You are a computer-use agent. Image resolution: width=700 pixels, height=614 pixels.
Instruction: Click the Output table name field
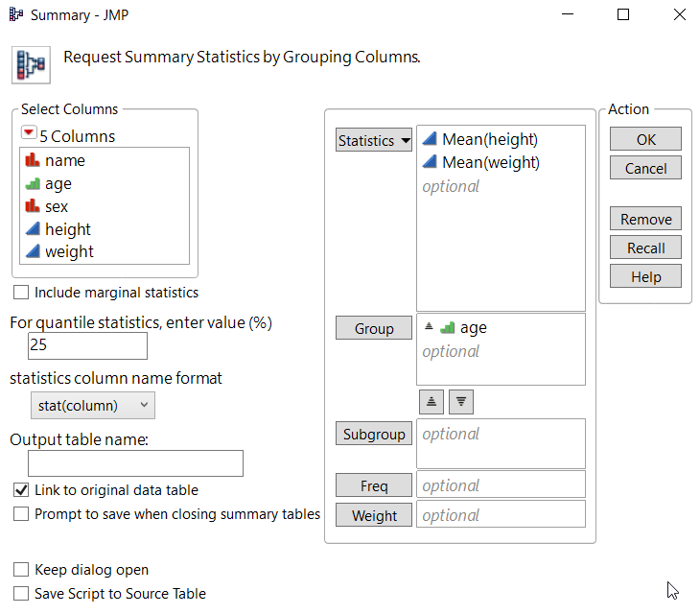pos(135,463)
